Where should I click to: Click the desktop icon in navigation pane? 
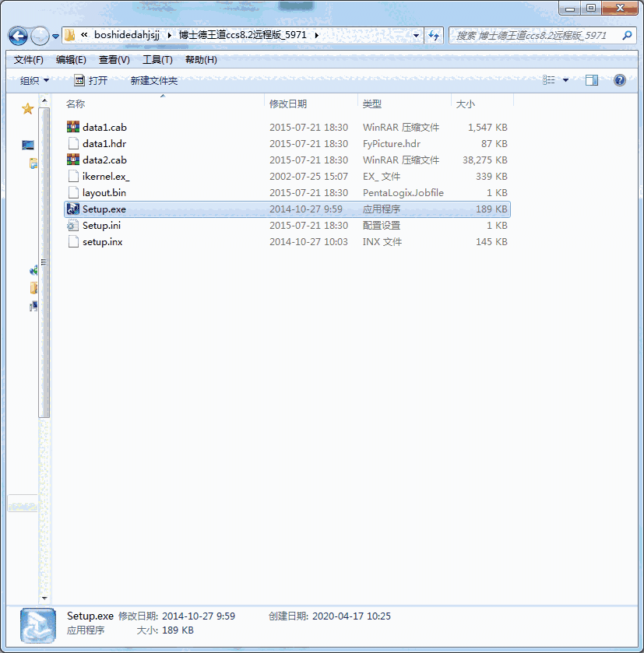pos(28,145)
